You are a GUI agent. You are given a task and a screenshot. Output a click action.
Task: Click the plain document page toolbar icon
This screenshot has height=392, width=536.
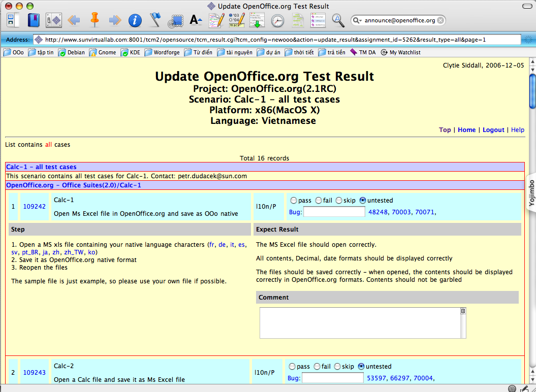pyautogui.click(x=298, y=20)
